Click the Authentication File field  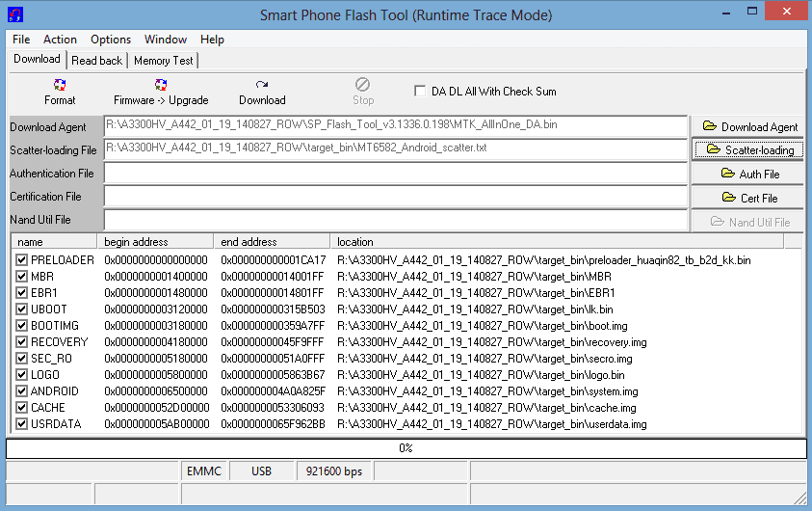click(396, 173)
